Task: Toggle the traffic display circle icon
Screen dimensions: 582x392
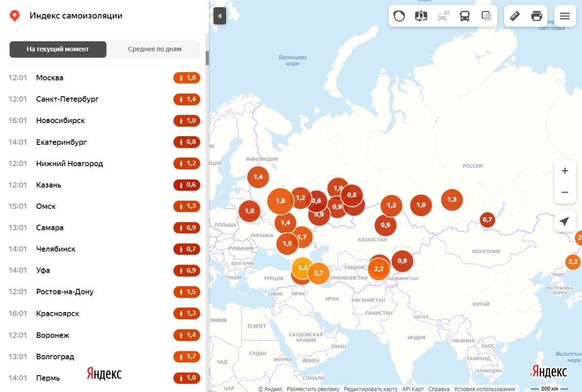Action: pyautogui.click(x=398, y=16)
